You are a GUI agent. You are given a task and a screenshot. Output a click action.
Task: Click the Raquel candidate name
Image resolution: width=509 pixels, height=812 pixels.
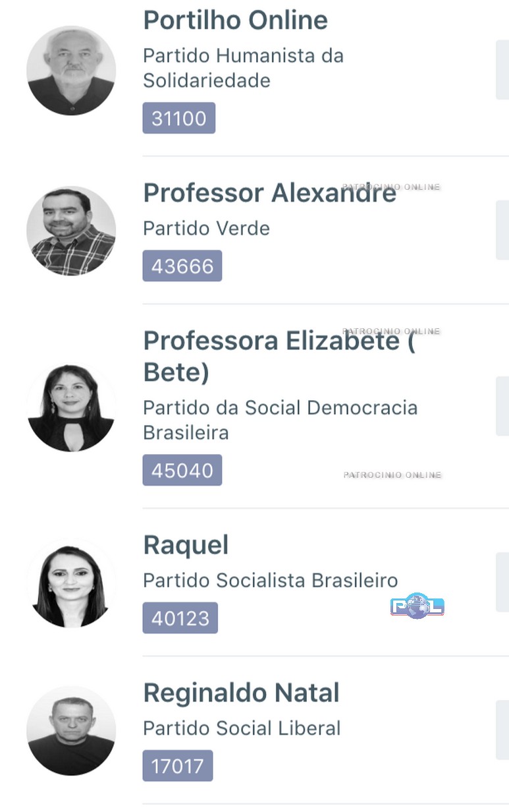(x=186, y=545)
